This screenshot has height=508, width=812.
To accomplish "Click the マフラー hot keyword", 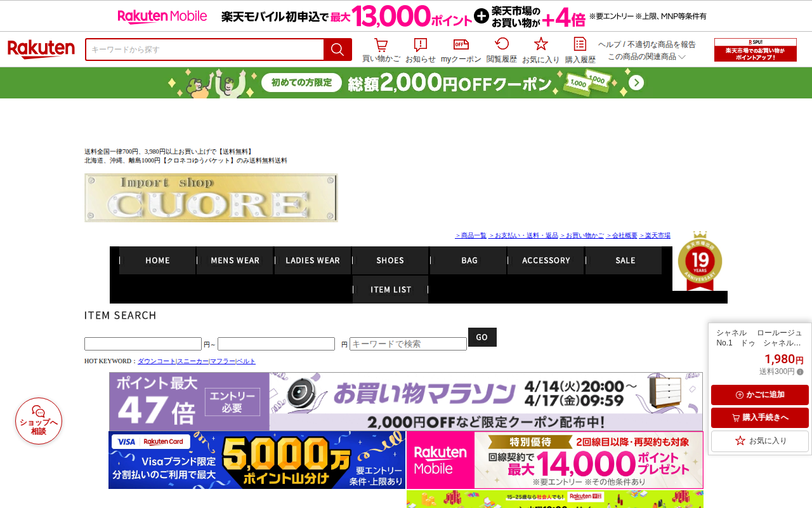I will tap(223, 361).
